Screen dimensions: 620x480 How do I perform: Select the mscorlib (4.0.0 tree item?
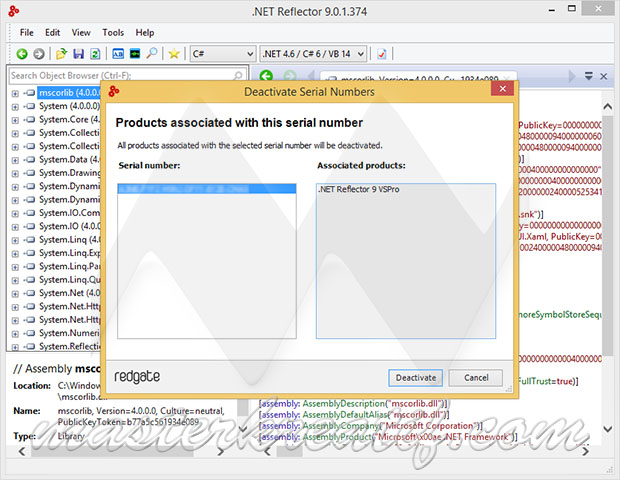point(69,93)
